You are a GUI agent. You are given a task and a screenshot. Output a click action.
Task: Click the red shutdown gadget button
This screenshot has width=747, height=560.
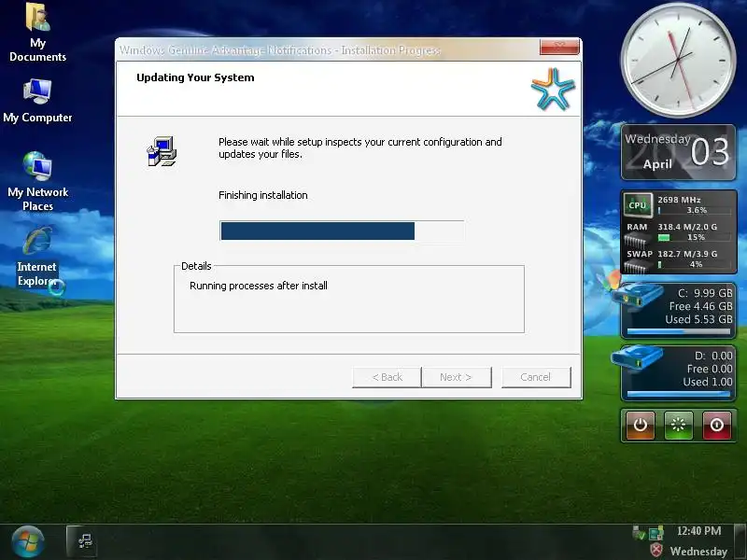point(716,425)
